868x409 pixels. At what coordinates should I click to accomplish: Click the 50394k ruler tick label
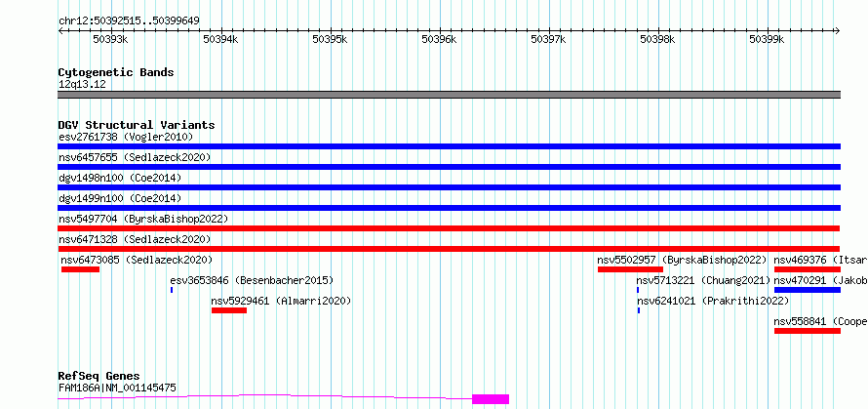(220, 39)
